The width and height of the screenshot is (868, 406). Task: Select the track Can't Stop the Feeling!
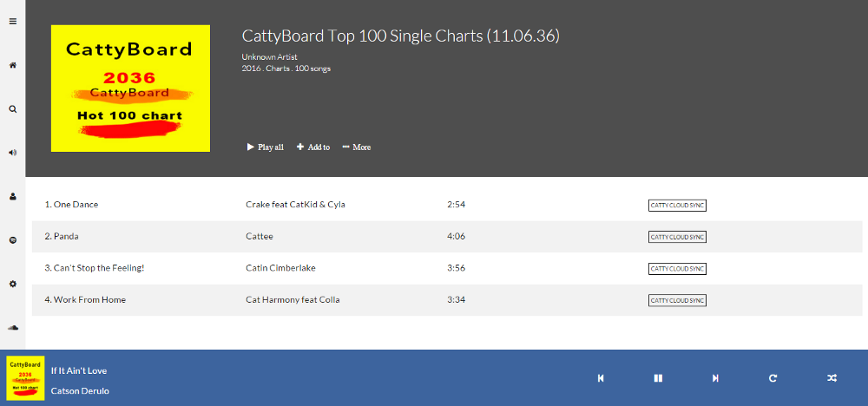coord(99,268)
